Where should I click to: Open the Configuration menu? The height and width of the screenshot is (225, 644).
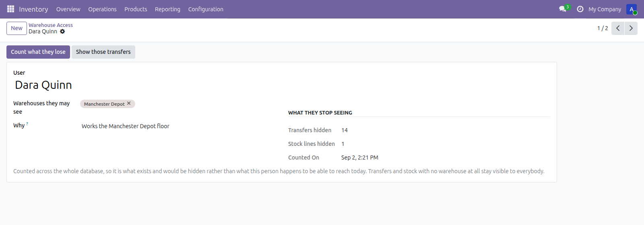206,9
